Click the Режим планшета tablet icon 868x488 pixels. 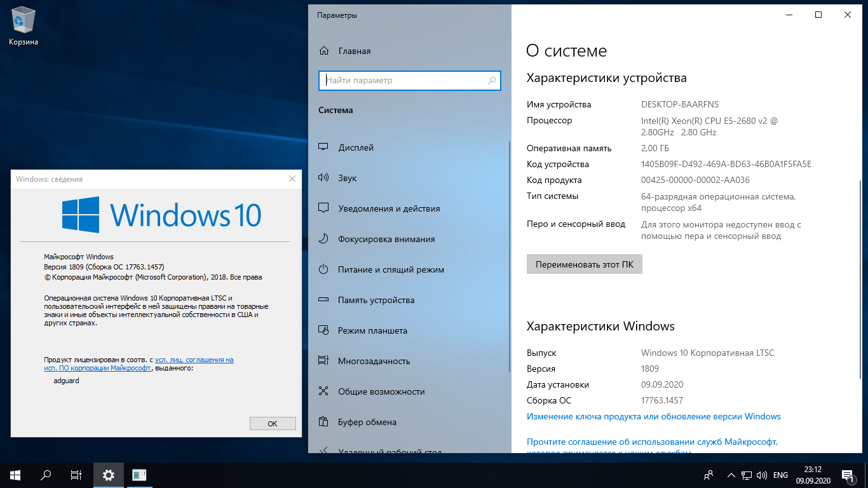pos(323,330)
